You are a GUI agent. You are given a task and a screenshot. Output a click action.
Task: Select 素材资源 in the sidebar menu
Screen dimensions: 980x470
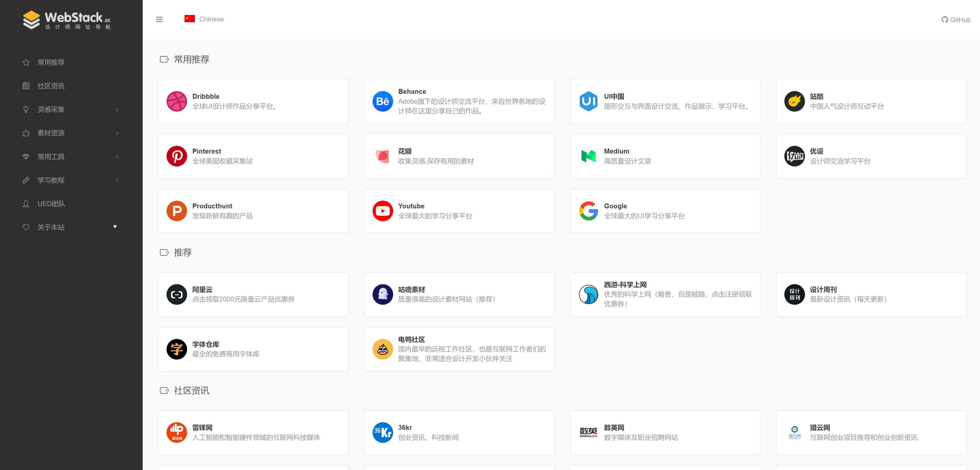51,133
